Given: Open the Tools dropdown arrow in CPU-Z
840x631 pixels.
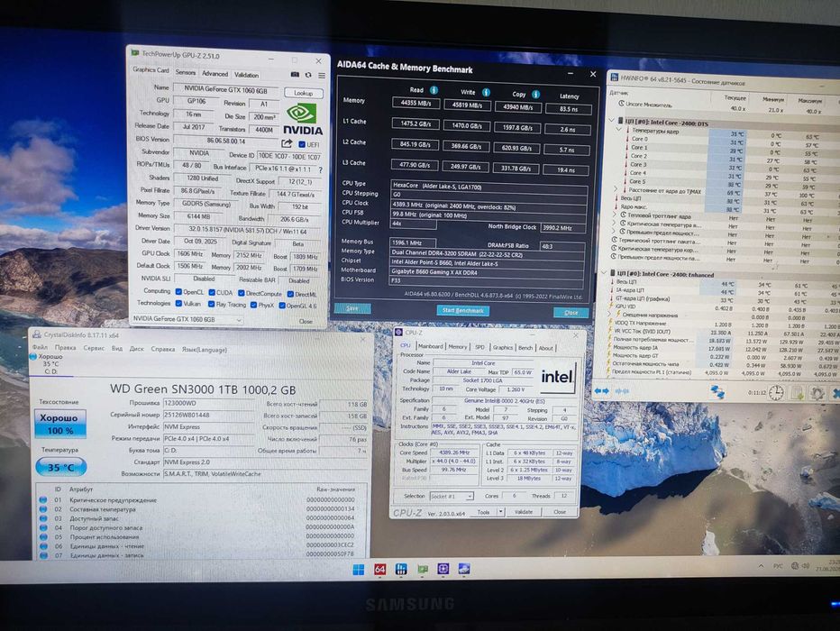Looking at the screenshot, I should pyautogui.click(x=500, y=511).
